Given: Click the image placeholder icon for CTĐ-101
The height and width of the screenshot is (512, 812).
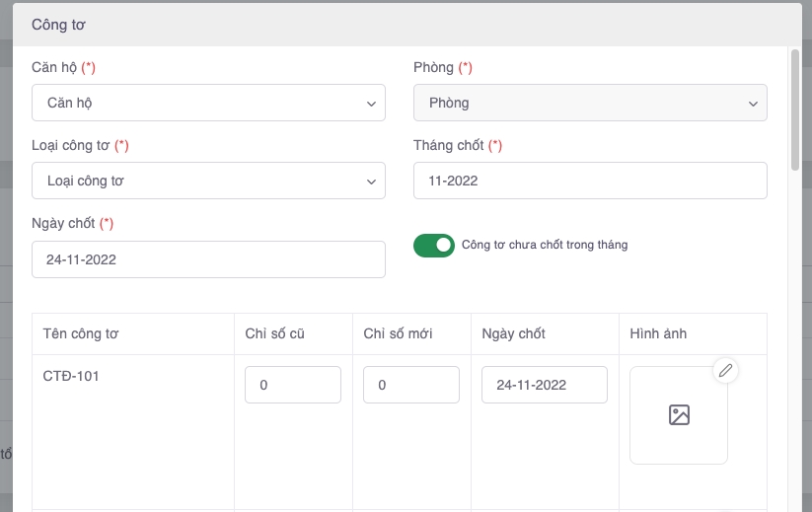Looking at the screenshot, I should (679, 415).
